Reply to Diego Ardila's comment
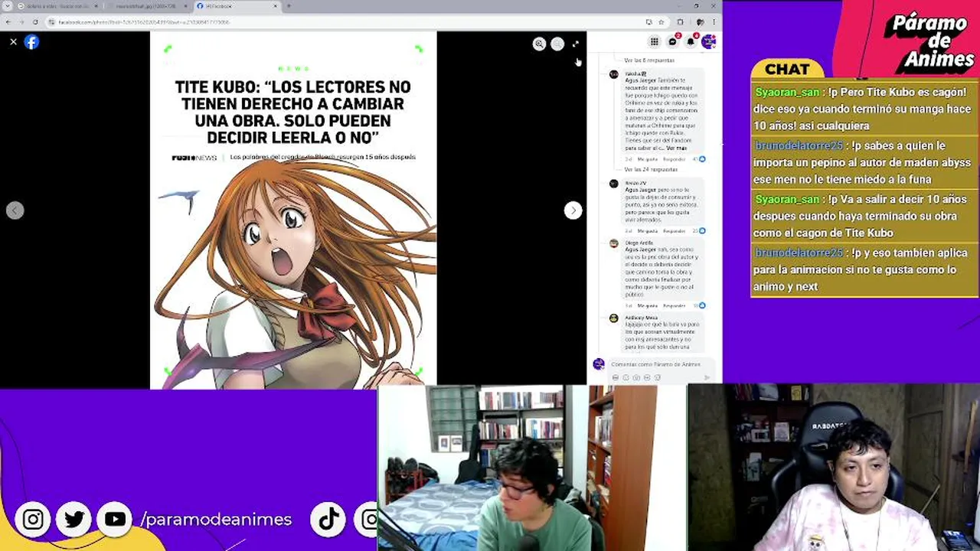Screen dimensions: 980x551 (x=674, y=305)
